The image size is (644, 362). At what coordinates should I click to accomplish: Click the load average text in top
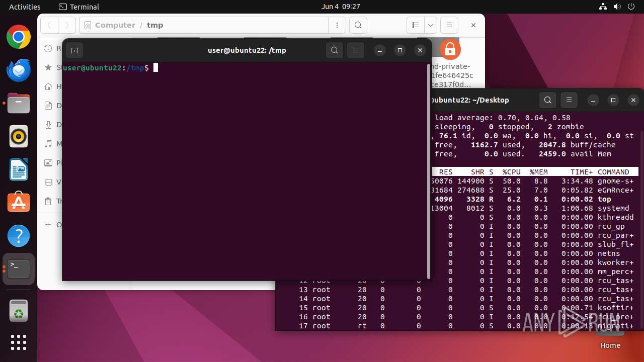pos(503,118)
